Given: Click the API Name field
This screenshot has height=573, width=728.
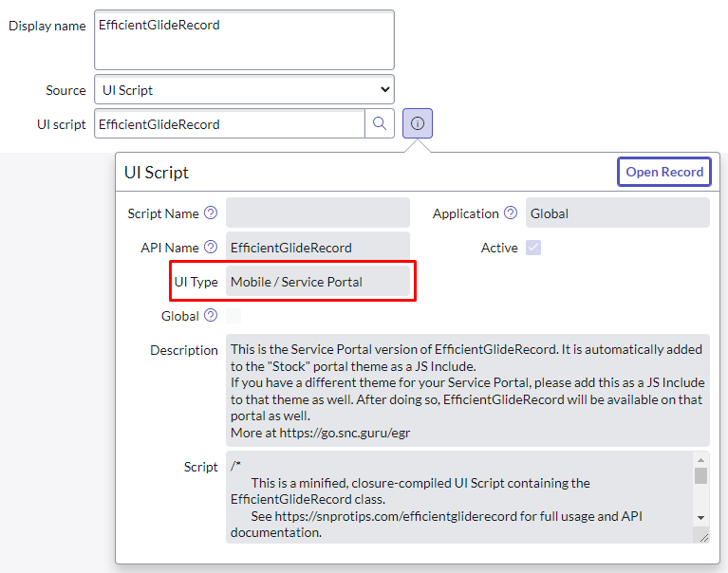Looking at the screenshot, I should click(x=317, y=248).
